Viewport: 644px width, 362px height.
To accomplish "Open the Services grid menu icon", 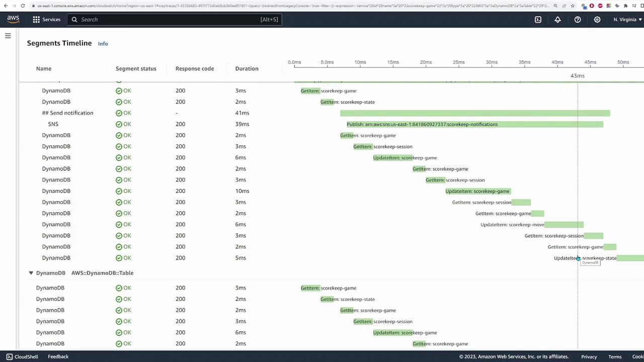I will click(36, 20).
